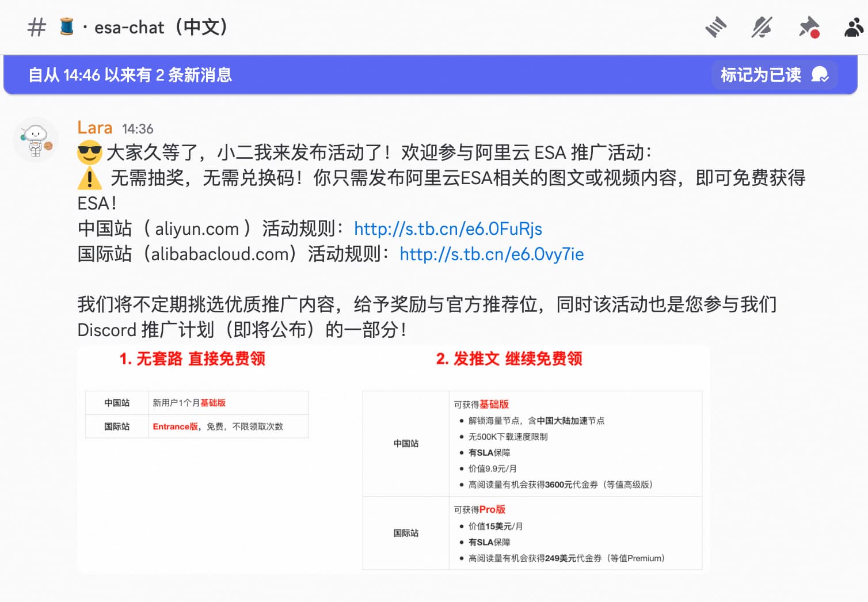Open the Threads icon in channel header
The height and width of the screenshot is (602, 868).
(715, 27)
